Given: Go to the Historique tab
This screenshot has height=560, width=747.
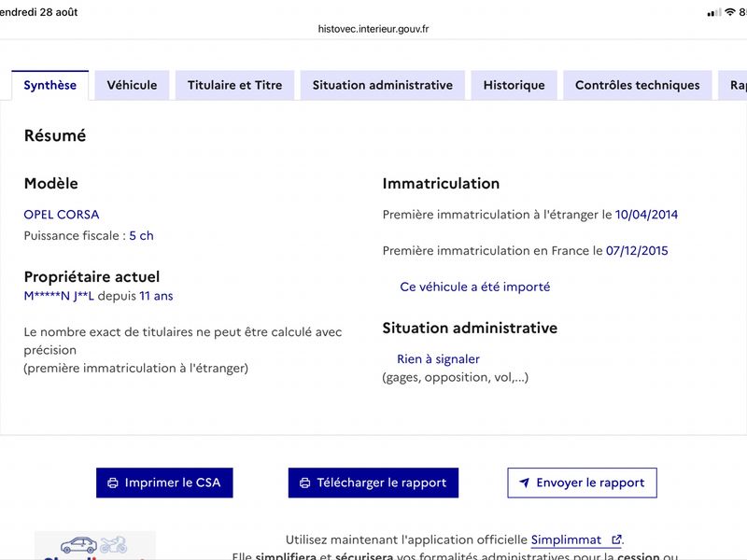Looking at the screenshot, I should coord(514,85).
